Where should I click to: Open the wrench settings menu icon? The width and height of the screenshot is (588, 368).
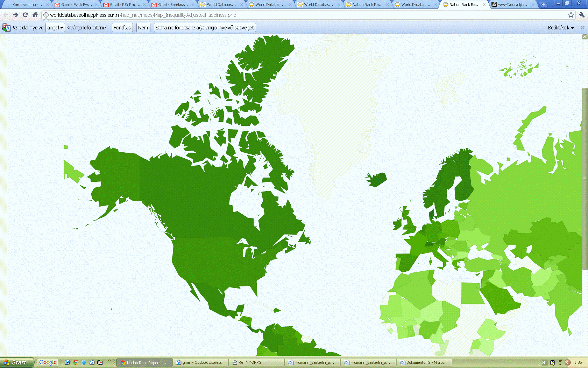pyautogui.click(x=582, y=15)
